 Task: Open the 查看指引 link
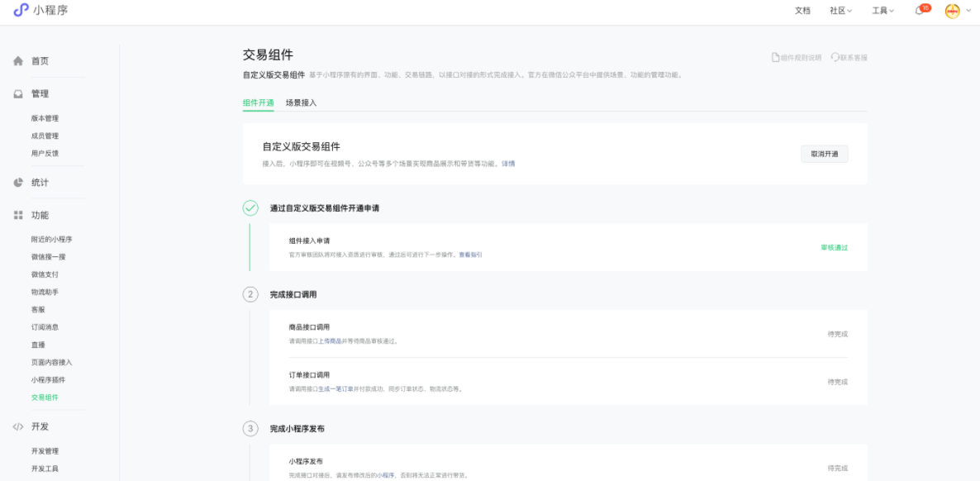tap(470, 255)
